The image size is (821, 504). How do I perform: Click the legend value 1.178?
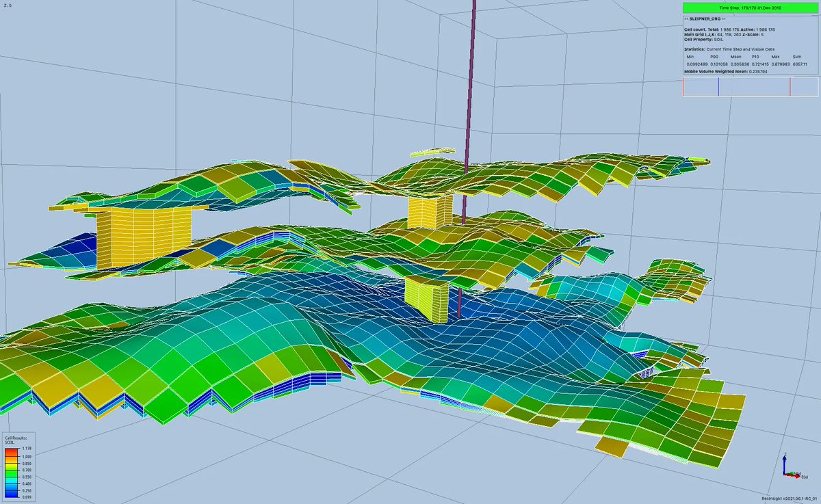[x=27, y=449]
